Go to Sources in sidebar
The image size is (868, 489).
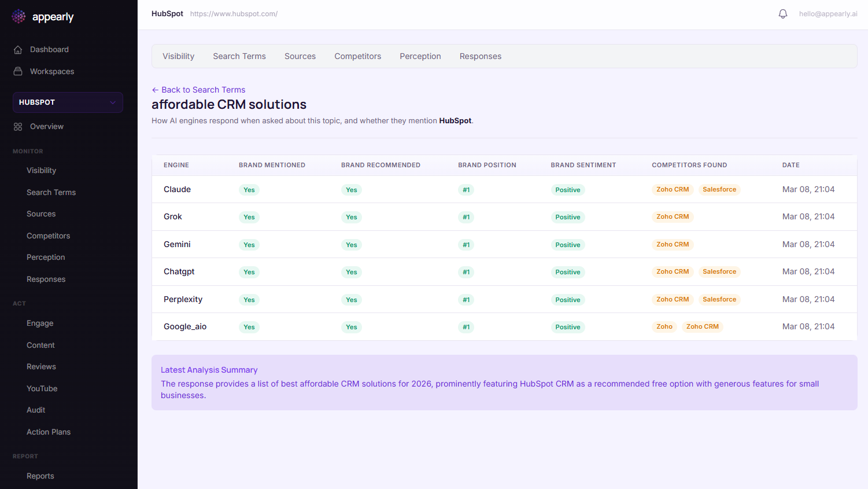[41, 214]
